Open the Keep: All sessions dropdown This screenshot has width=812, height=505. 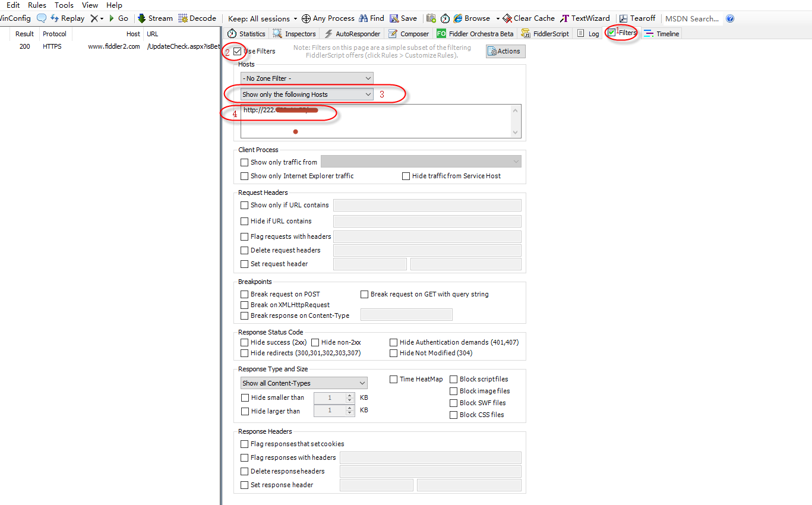[263, 18]
